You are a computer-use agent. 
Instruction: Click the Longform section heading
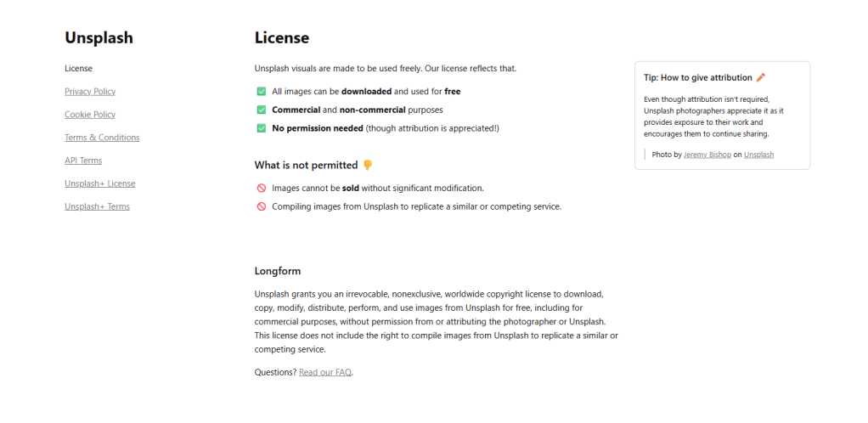[x=278, y=271]
